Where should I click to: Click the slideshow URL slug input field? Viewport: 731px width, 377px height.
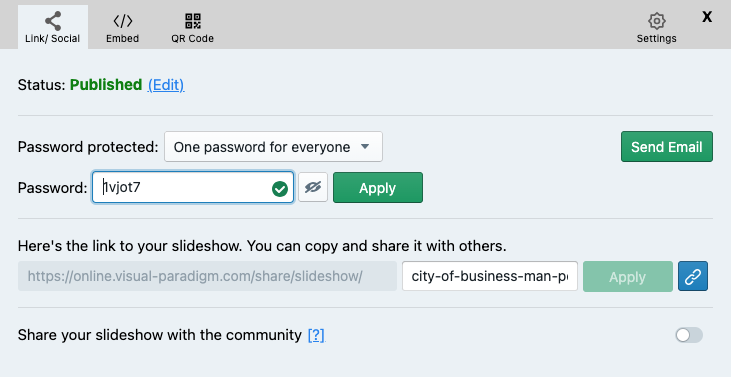[x=490, y=276]
